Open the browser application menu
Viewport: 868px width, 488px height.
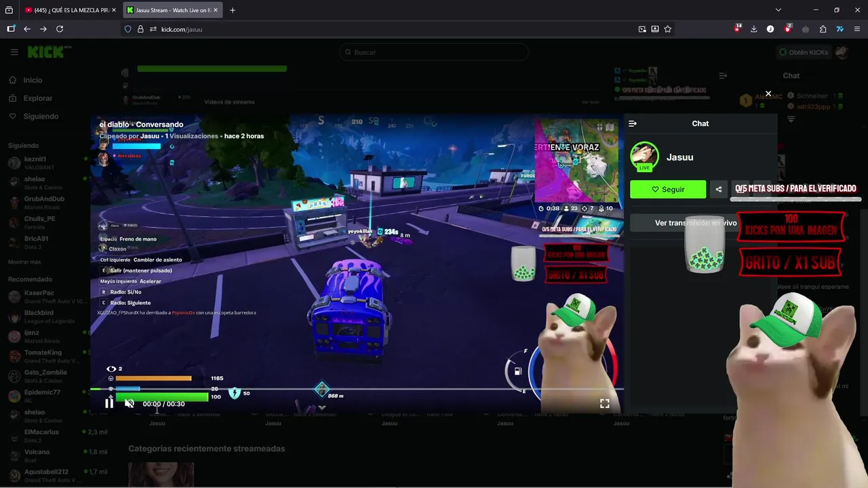tap(857, 29)
